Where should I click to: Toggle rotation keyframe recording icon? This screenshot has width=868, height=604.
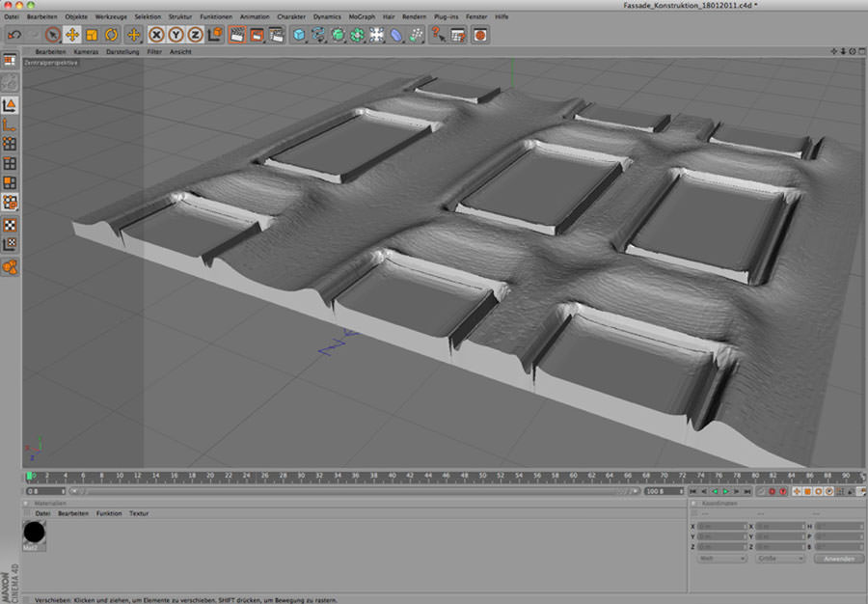point(818,491)
